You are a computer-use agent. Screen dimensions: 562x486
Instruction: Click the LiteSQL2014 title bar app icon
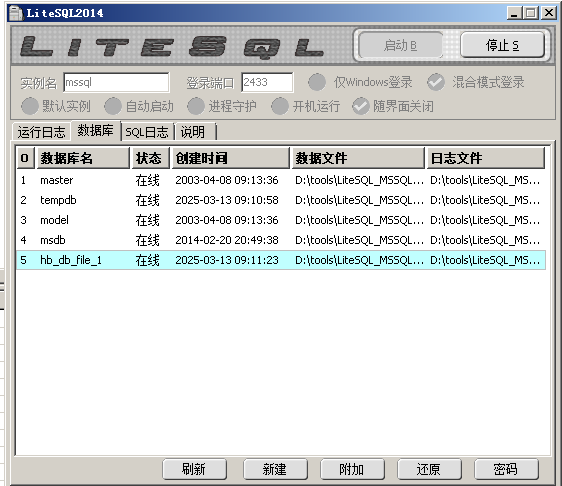tap(15, 13)
